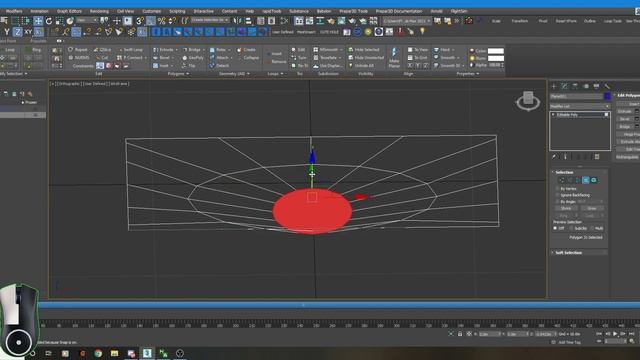Open the Create Selection Set dropdown
This screenshot has height=360, width=640.
coord(210,20)
